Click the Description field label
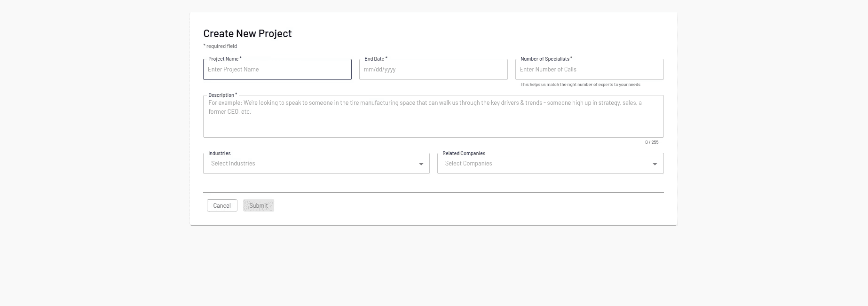The width and height of the screenshot is (868, 306). 222,95
